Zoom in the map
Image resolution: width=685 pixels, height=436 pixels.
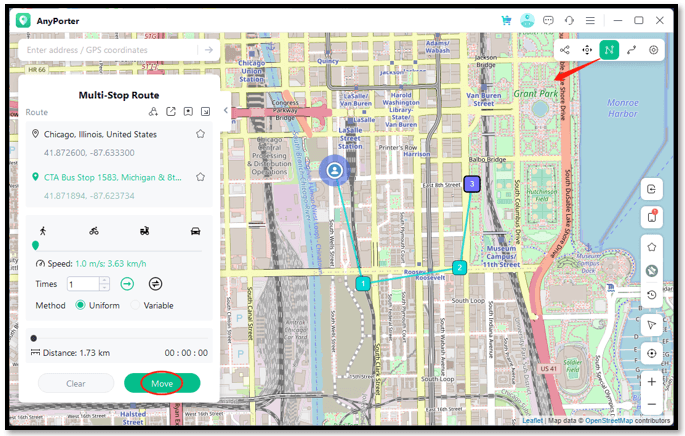[652, 382]
